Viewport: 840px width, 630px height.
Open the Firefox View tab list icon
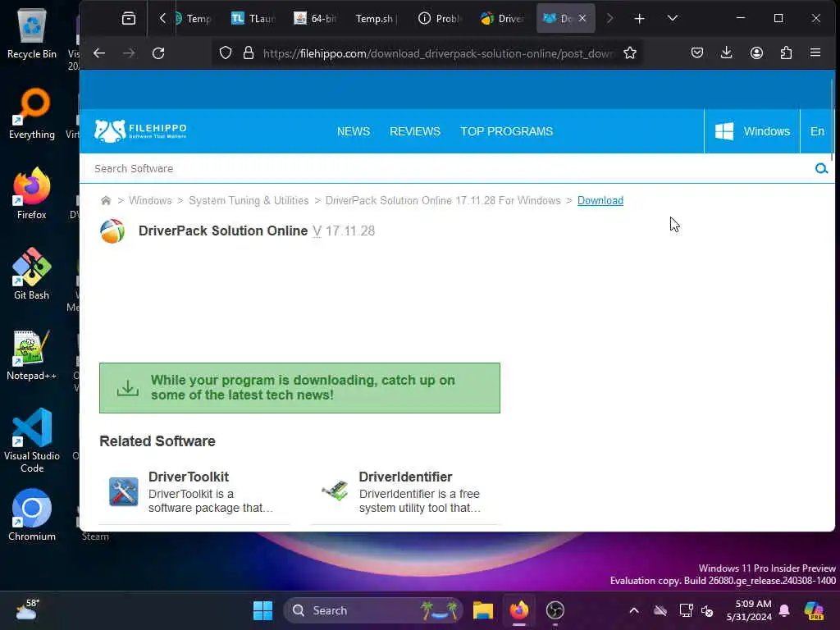point(129,18)
